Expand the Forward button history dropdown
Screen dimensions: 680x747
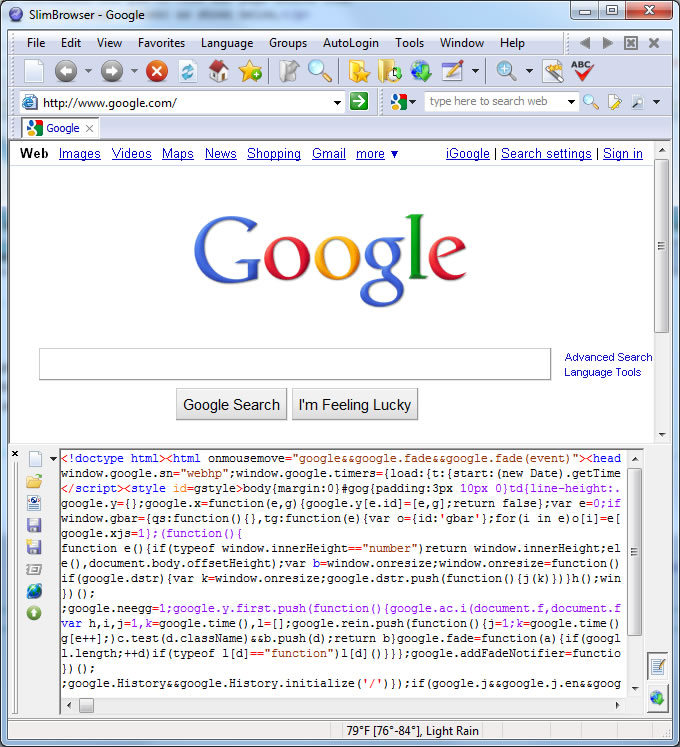[134, 71]
